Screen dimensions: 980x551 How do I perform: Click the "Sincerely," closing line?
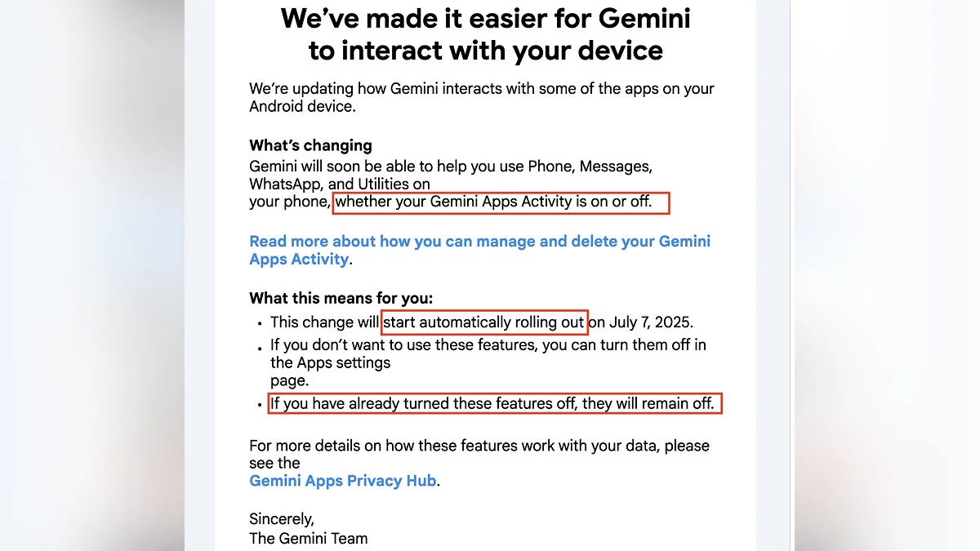pyautogui.click(x=281, y=519)
